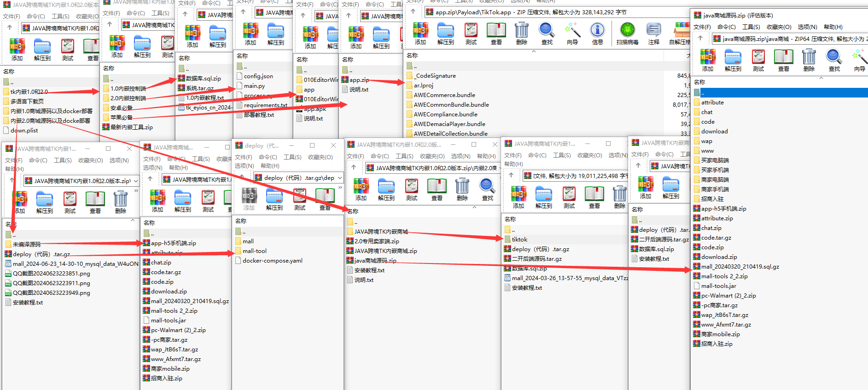
Task: Click 解压到 icon in deploy (代码) window
Action: coord(274,199)
